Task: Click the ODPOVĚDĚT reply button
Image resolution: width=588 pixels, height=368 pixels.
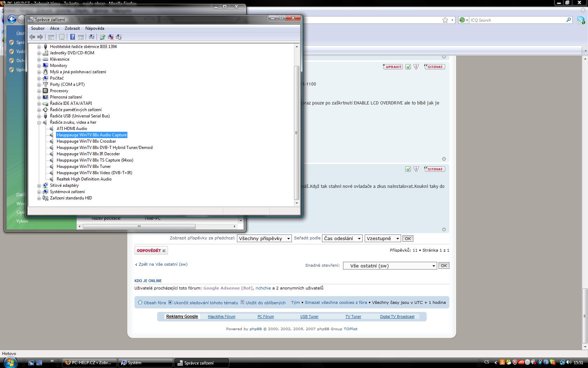Action: (151, 250)
